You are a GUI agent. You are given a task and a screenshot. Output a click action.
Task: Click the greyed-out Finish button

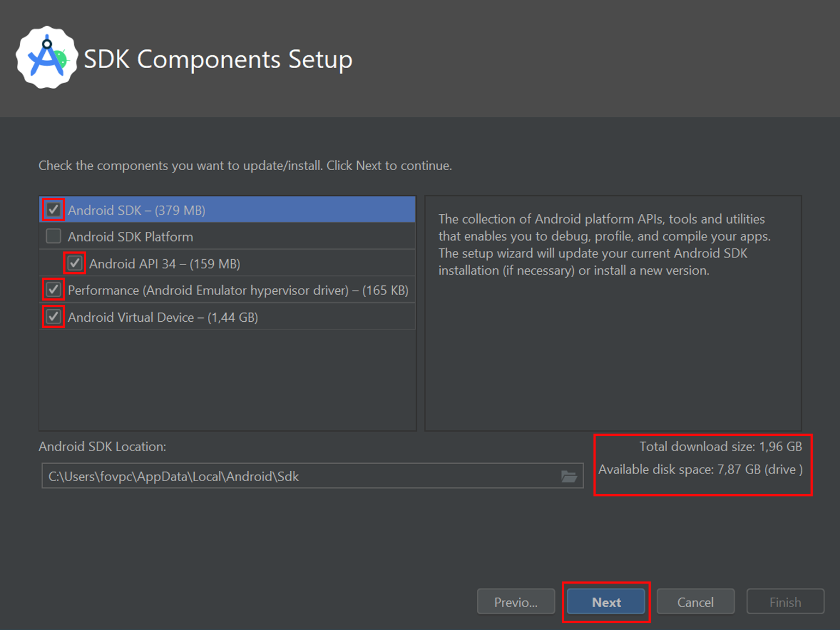[x=785, y=602]
